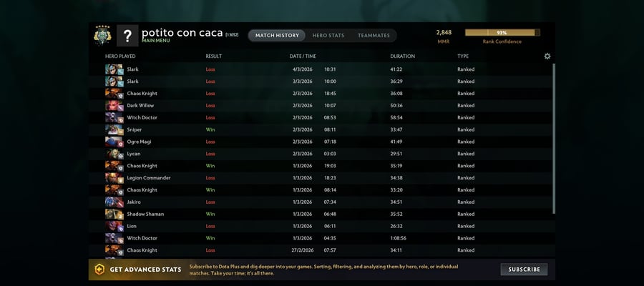
Task: Click the Dark Willow hero portrait
Action: (114, 105)
